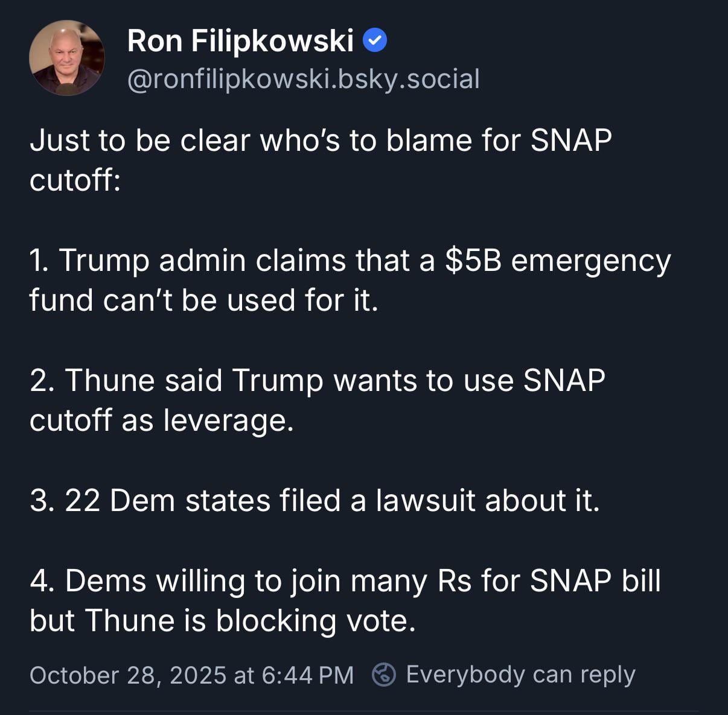
Task: Click the word 'lawsuit' in point 3
Action: click(x=425, y=500)
